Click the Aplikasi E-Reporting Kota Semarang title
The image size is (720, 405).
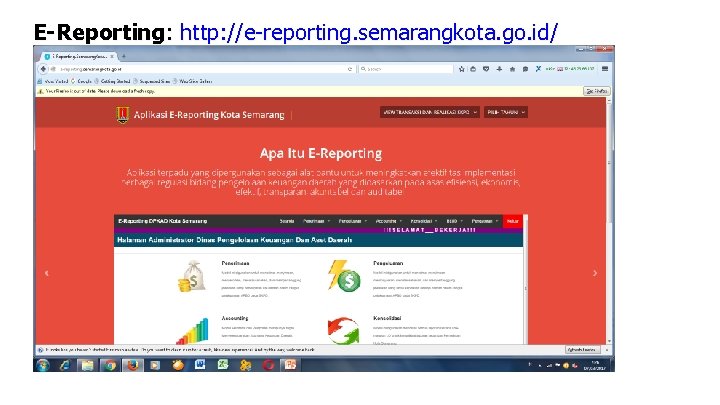pyautogui.click(x=209, y=115)
